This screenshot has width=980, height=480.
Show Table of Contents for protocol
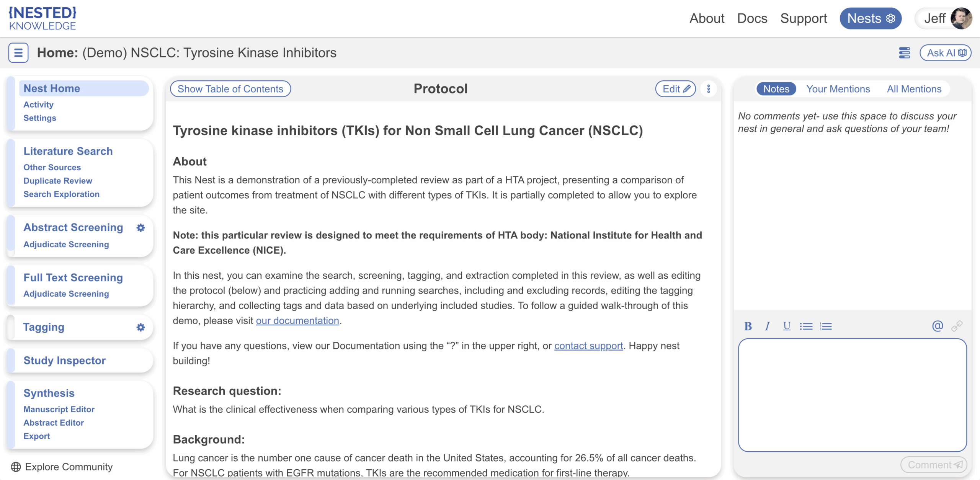pos(230,89)
